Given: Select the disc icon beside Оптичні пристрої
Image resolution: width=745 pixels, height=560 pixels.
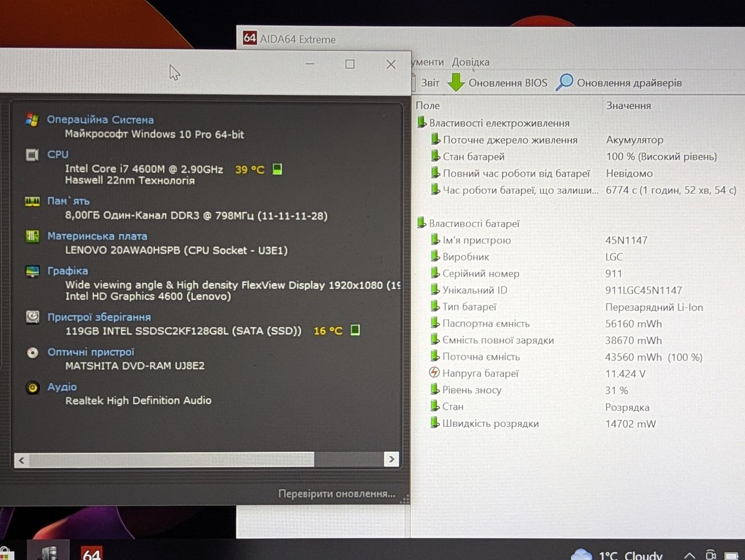Looking at the screenshot, I should point(33,352).
